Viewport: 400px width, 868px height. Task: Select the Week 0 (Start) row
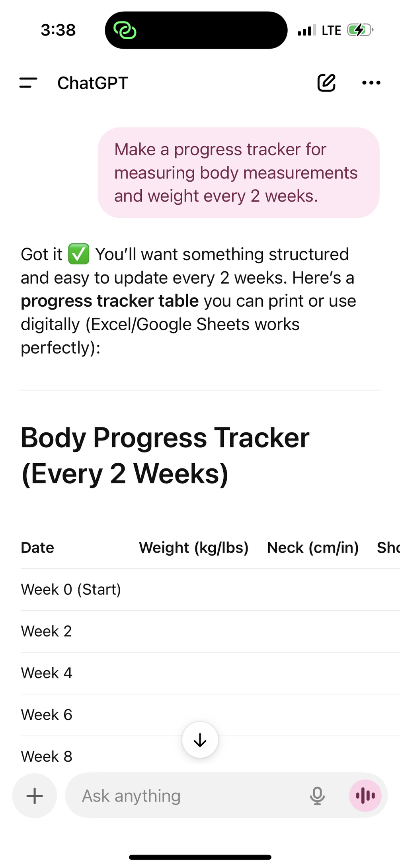coord(210,590)
